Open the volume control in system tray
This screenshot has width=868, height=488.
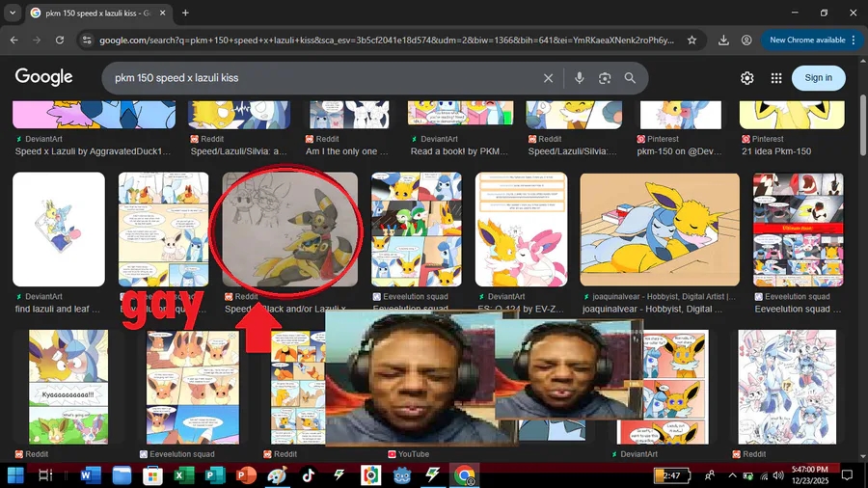point(778,475)
